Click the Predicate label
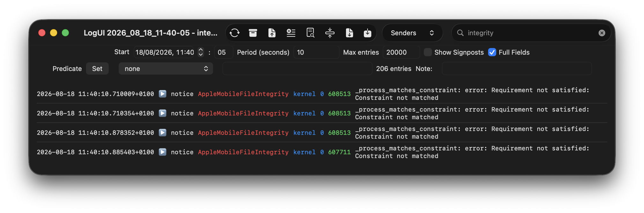This screenshot has width=644, height=213. (x=67, y=69)
